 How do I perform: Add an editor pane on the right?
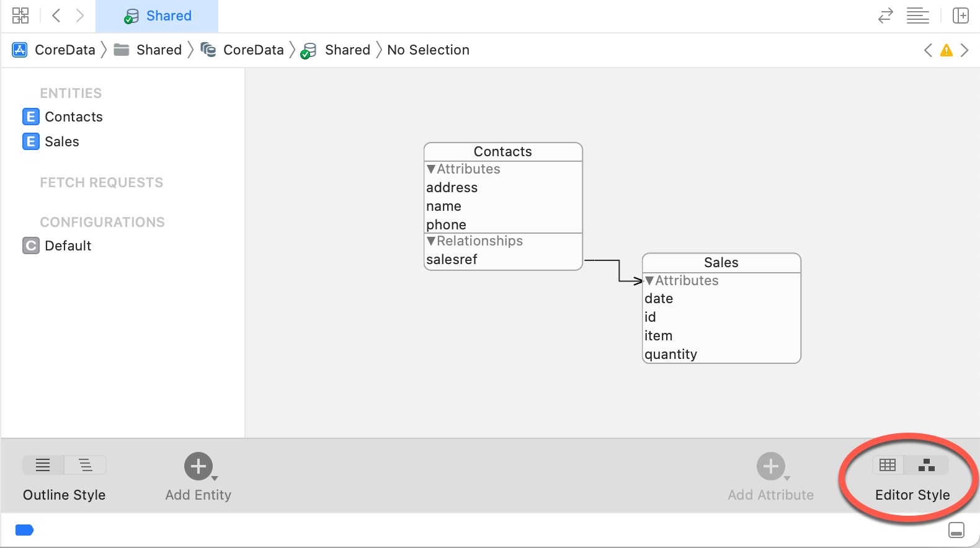click(961, 15)
